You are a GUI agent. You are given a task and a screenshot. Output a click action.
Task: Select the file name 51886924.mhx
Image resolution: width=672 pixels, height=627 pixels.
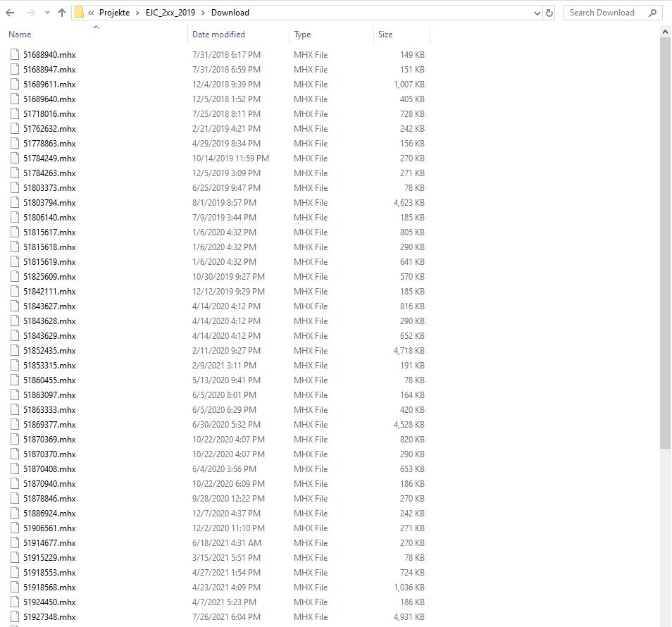click(49, 513)
